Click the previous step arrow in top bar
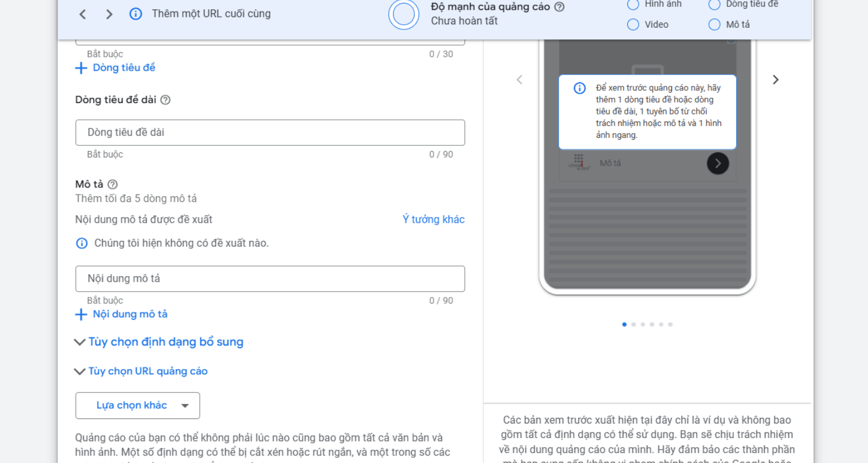The height and width of the screenshot is (463, 868). click(83, 14)
